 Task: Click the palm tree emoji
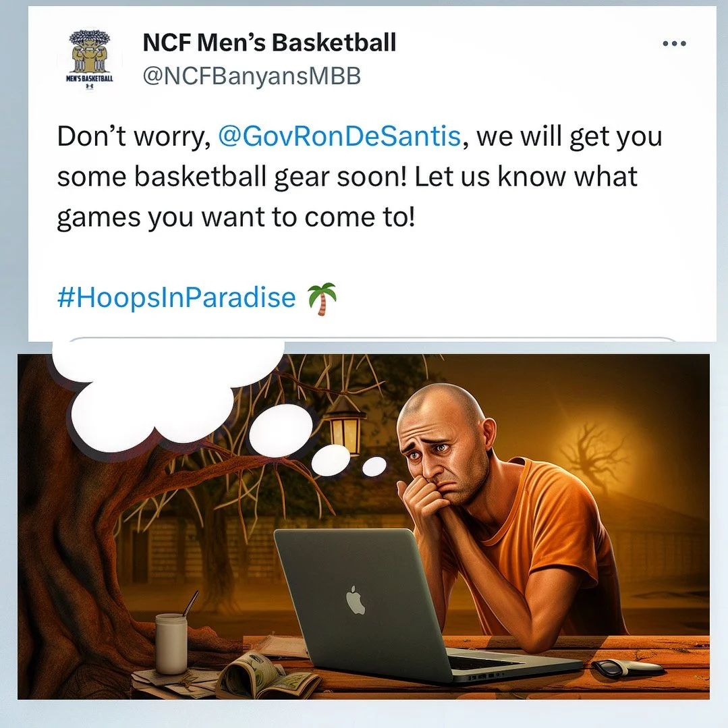click(321, 298)
